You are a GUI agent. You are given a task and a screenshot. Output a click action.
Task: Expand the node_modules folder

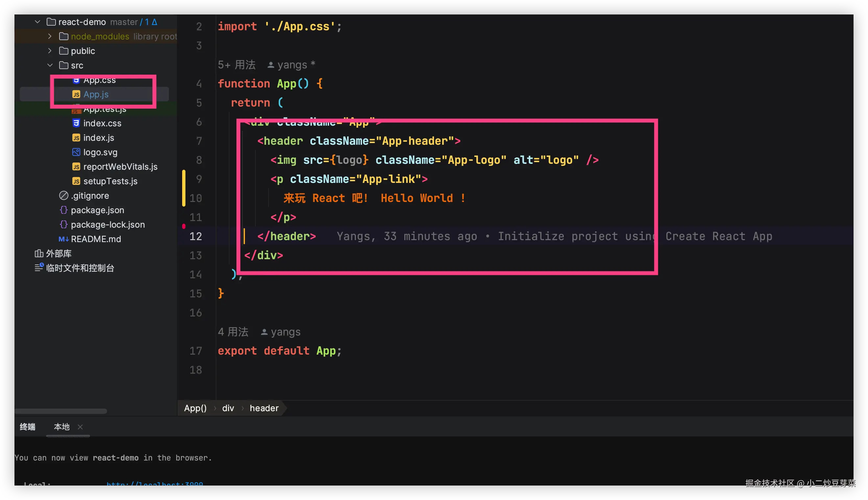(x=50, y=37)
